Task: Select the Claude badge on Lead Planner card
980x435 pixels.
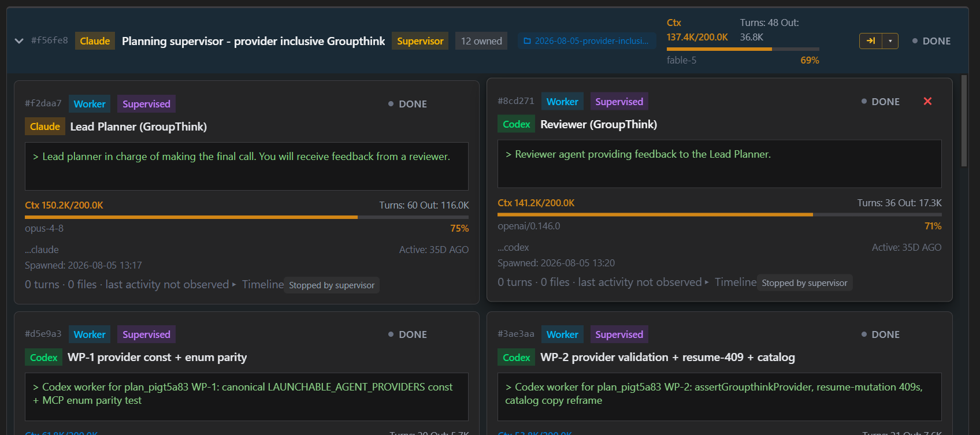Action: pos(45,127)
